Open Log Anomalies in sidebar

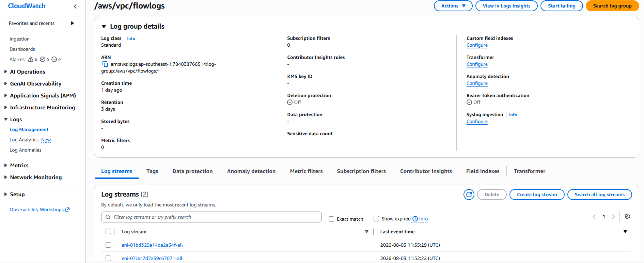coord(26,150)
